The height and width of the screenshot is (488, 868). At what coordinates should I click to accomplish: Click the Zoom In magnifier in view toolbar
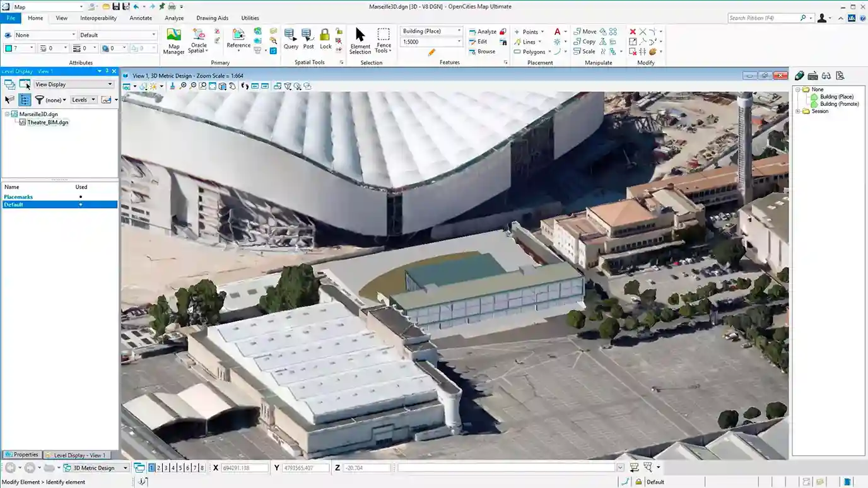pyautogui.click(x=183, y=86)
